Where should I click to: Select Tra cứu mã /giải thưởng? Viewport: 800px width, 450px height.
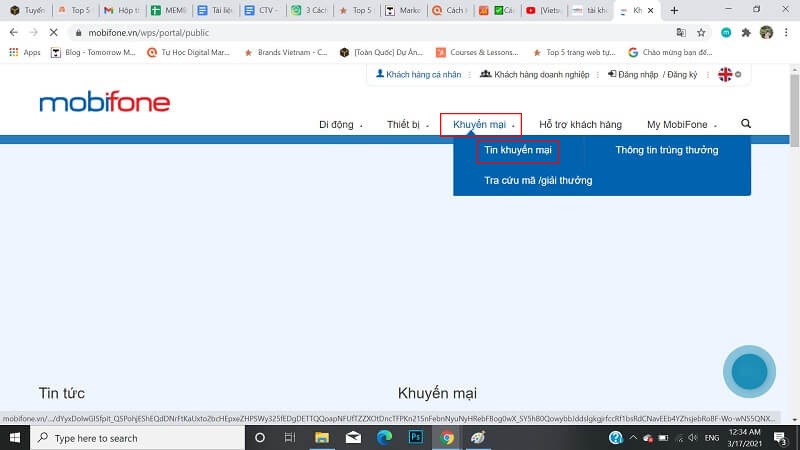tap(538, 181)
